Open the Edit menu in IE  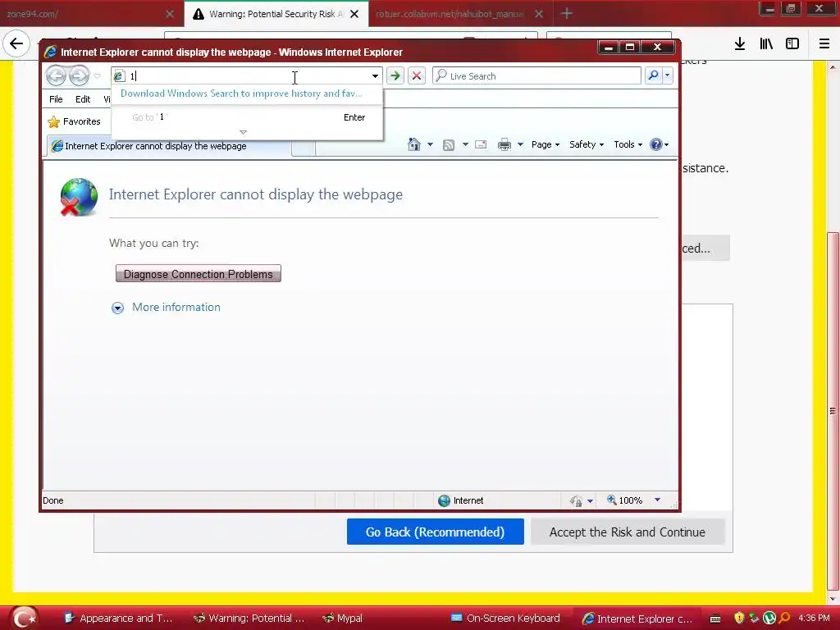[83, 99]
